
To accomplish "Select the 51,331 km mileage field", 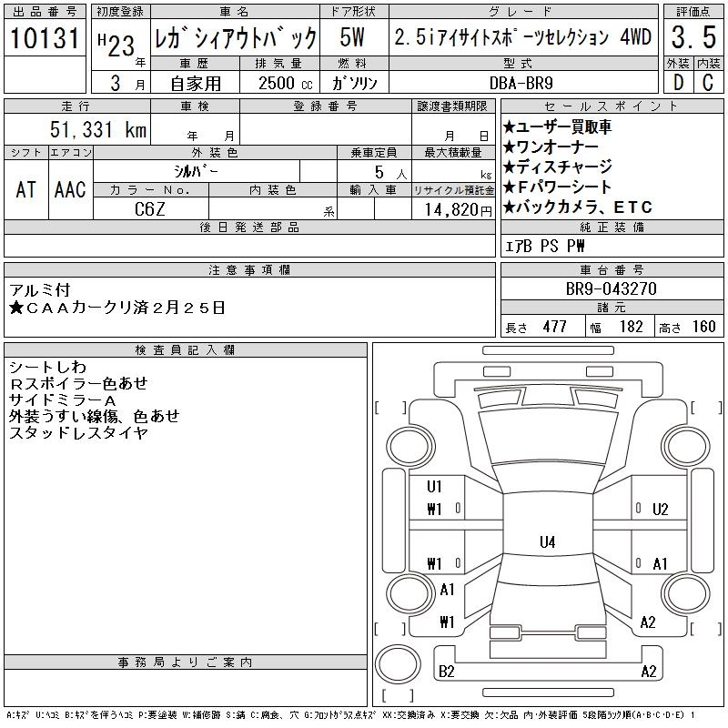I will pyautogui.click(x=77, y=129).
